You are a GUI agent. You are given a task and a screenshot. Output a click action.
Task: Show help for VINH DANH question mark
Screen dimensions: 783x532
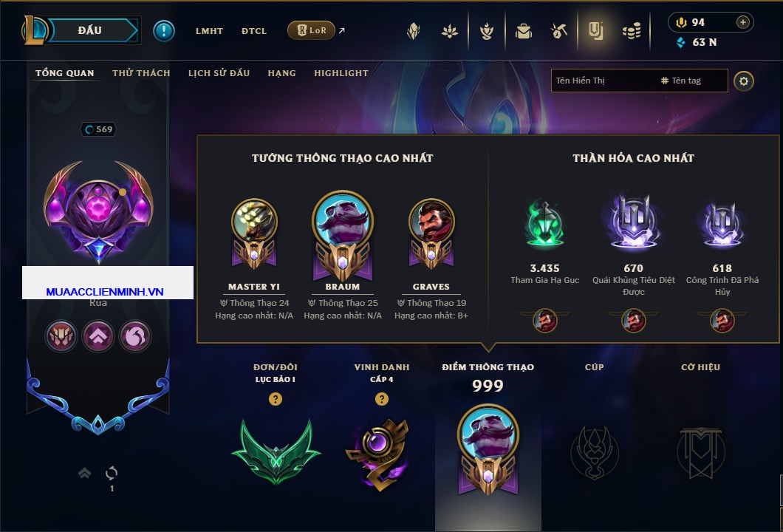point(381,398)
